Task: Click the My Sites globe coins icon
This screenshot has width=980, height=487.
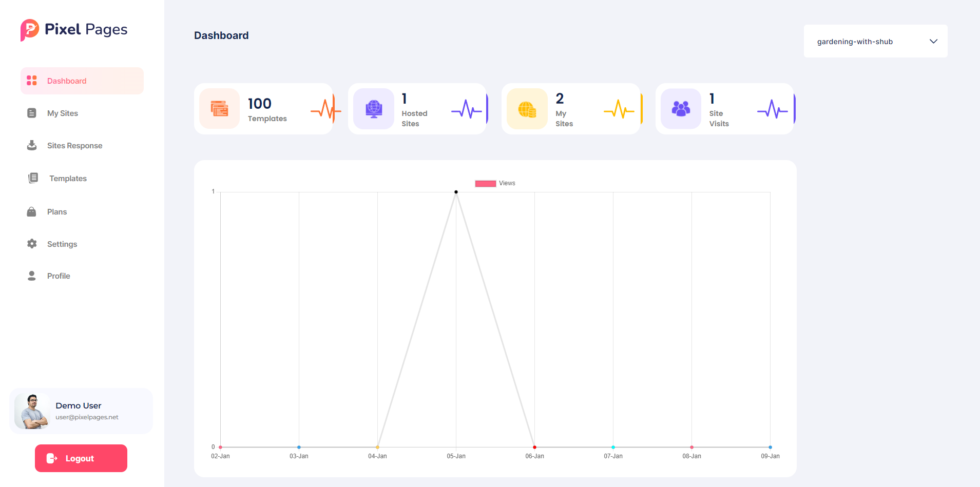Action: coord(527,109)
